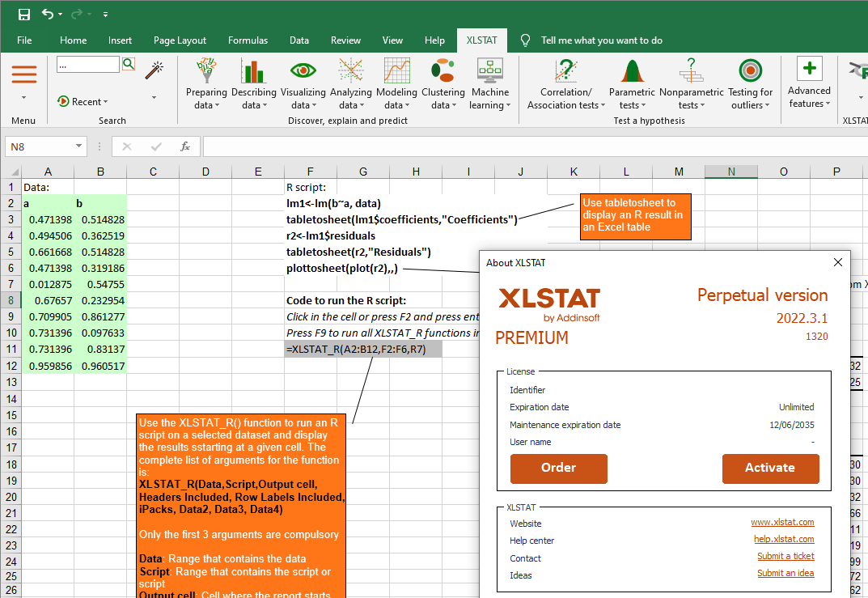Open the Clustering data menu
The height and width of the screenshot is (598, 868).
coord(442,83)
